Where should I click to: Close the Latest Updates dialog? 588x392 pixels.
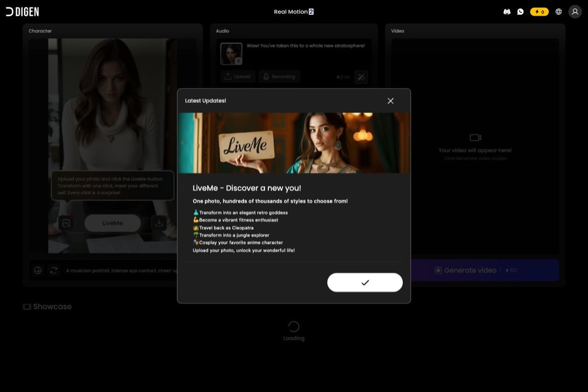coord(390,101)
